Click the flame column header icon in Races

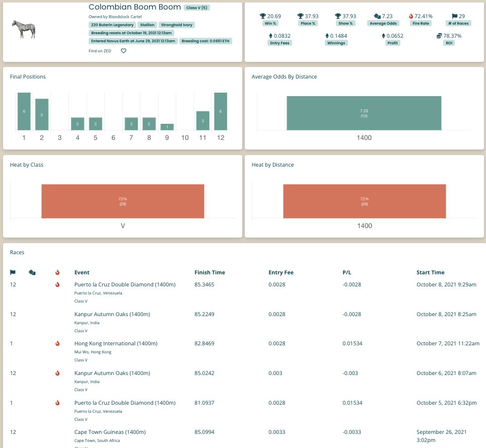[x=57, y=272]
